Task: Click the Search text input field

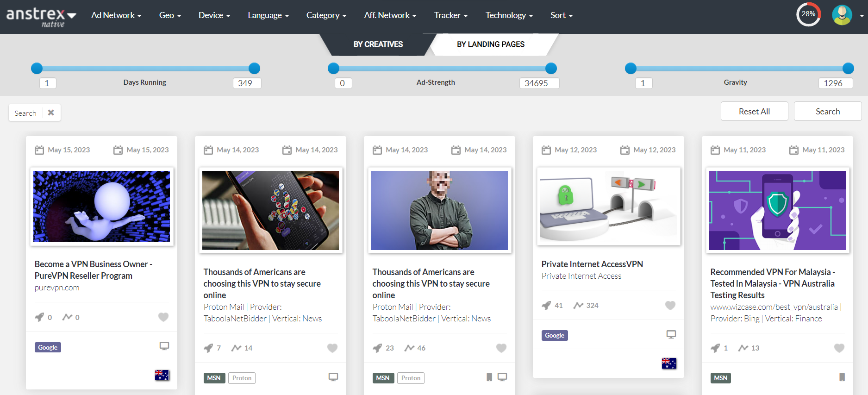Action: (25, 113)
